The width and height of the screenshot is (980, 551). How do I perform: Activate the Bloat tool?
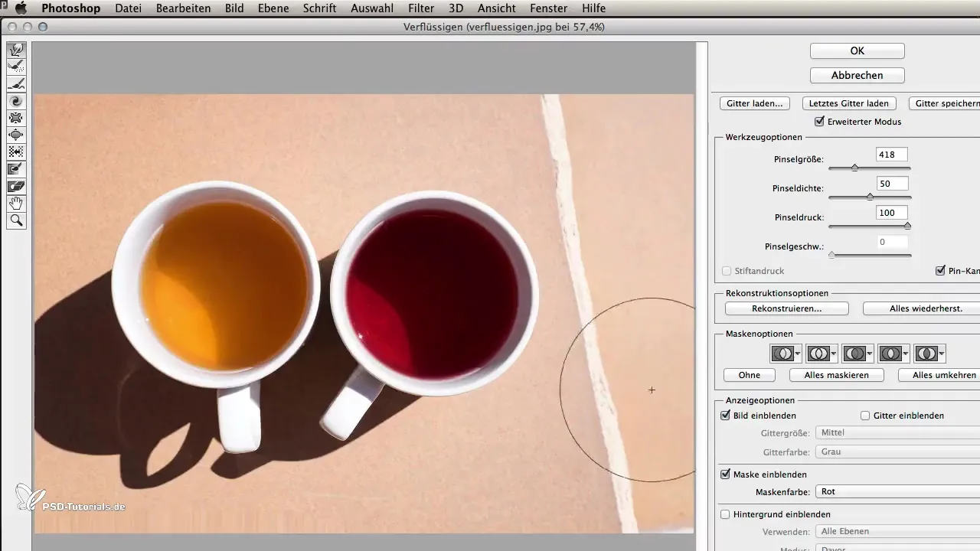[x=16, y=135]
